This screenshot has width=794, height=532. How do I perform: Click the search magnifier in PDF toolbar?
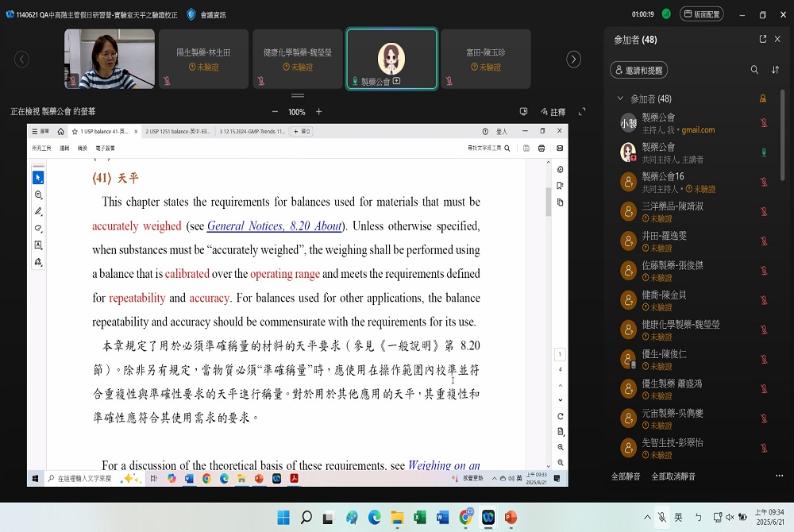pos(507,148)
